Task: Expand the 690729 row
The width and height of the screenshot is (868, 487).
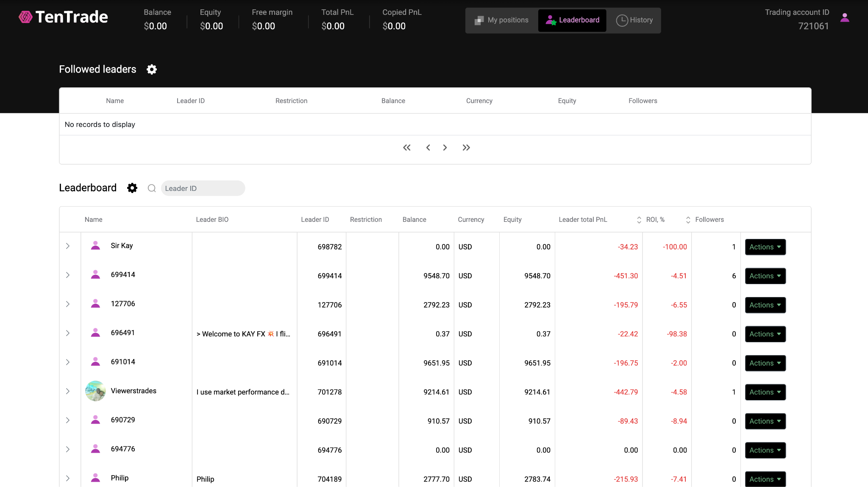Action: [x=68, y=420]
